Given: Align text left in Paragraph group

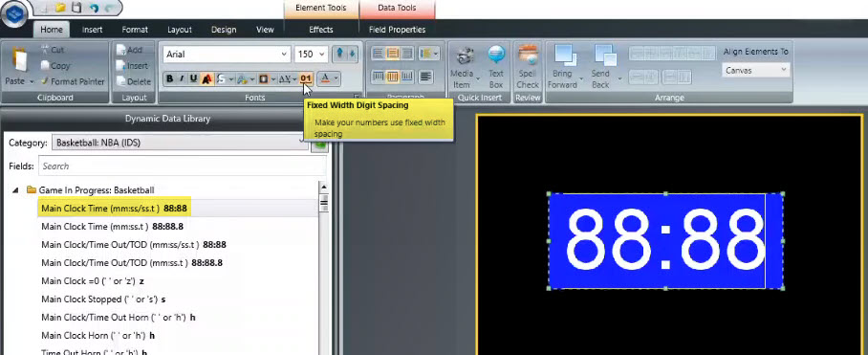Looking at the screenshot, I should tap(379, 54).
